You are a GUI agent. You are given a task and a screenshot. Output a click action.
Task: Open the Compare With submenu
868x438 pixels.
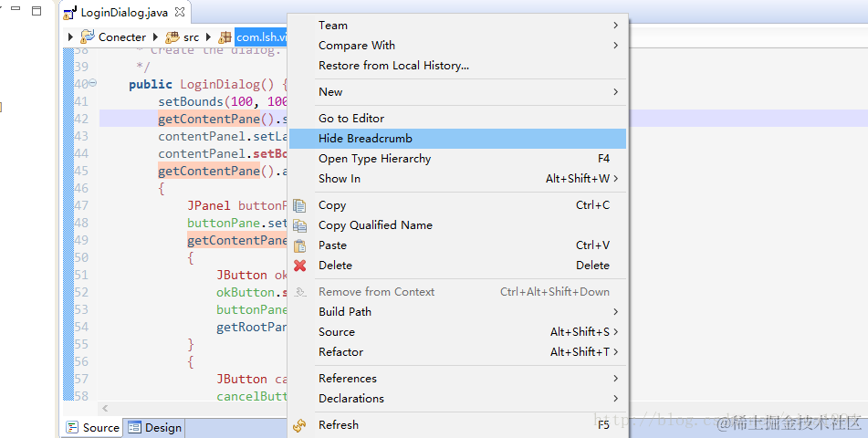coord(458,46)
